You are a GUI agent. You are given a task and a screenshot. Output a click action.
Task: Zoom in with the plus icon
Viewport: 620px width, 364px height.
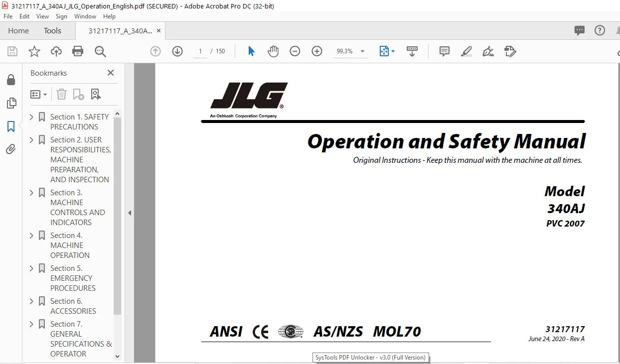coord(317,51)
